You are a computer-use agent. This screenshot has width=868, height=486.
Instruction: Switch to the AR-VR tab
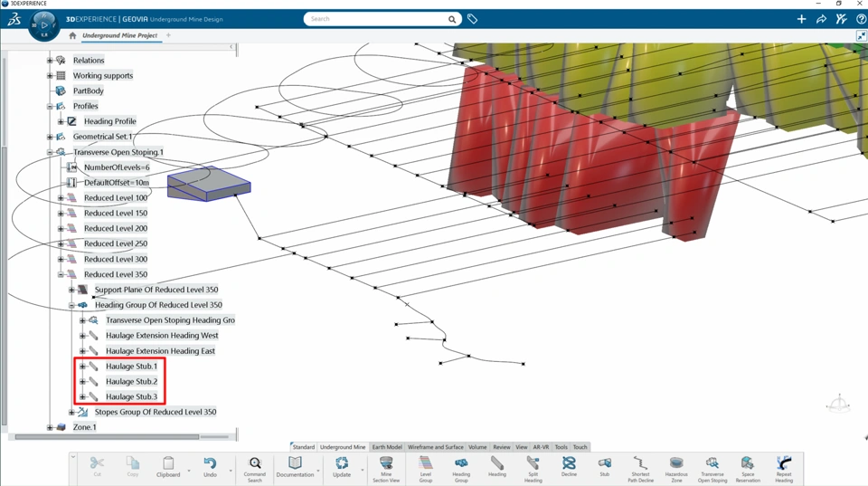tap(541, 447)
